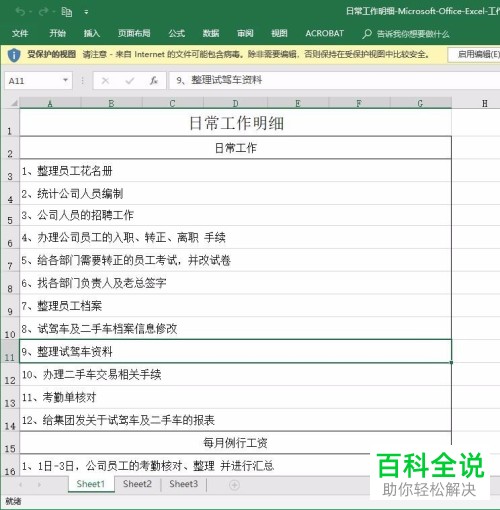
Task: Expand the Name Box dropdown arrow
Action: [x=65, y=80]
